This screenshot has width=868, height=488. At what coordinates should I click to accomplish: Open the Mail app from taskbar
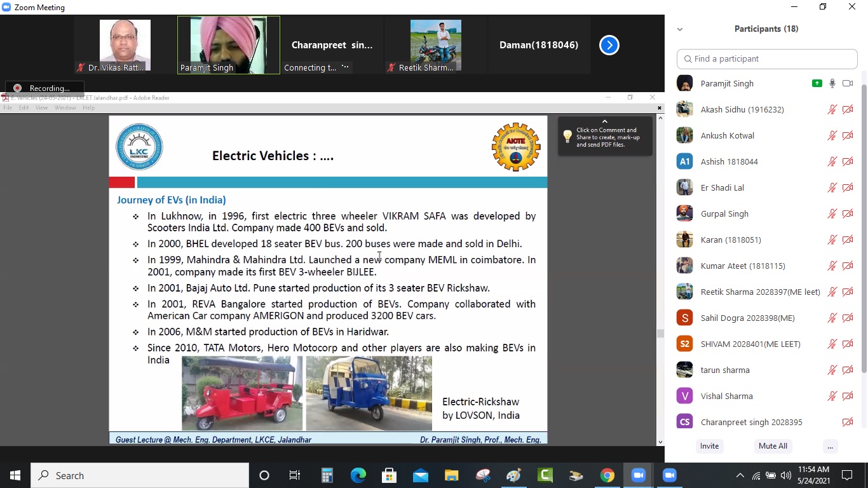point(421,475)
